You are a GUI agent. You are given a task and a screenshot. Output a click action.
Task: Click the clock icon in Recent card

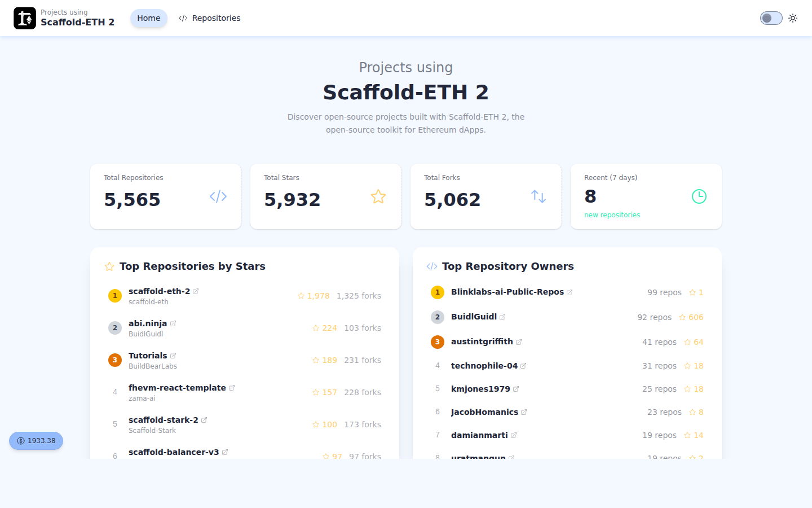(x=699, y=196)
